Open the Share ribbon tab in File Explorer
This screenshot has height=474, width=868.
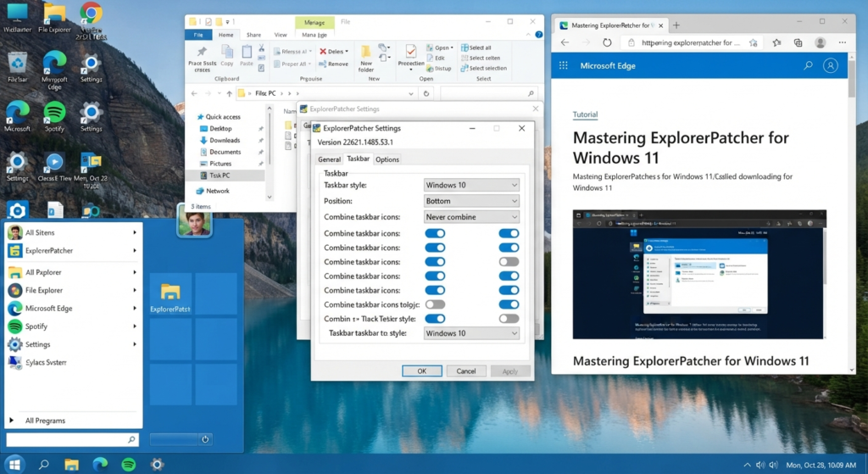click(253, 35)
